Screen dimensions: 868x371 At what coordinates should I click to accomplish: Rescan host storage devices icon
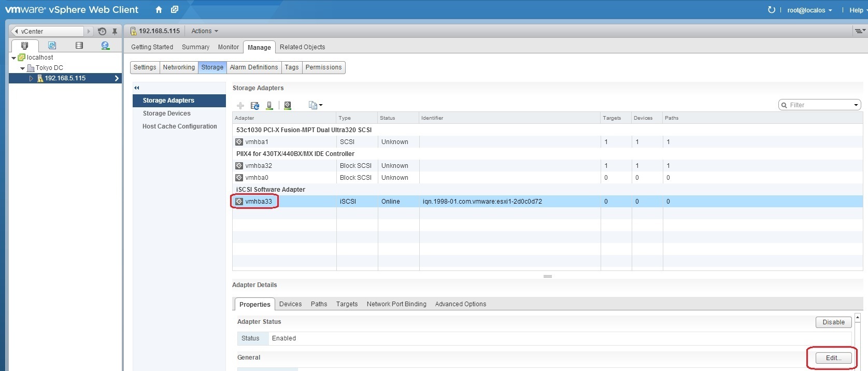(269, 106)
